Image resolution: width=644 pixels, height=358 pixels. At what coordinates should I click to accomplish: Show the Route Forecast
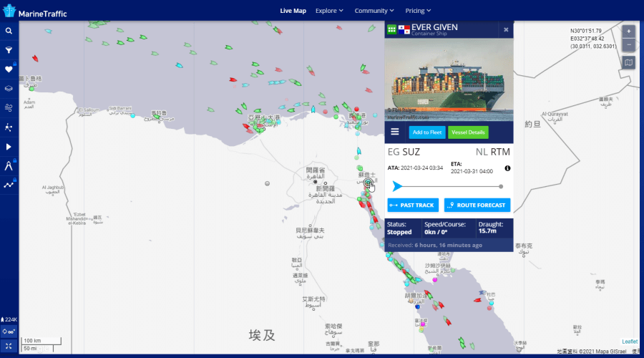477,205
